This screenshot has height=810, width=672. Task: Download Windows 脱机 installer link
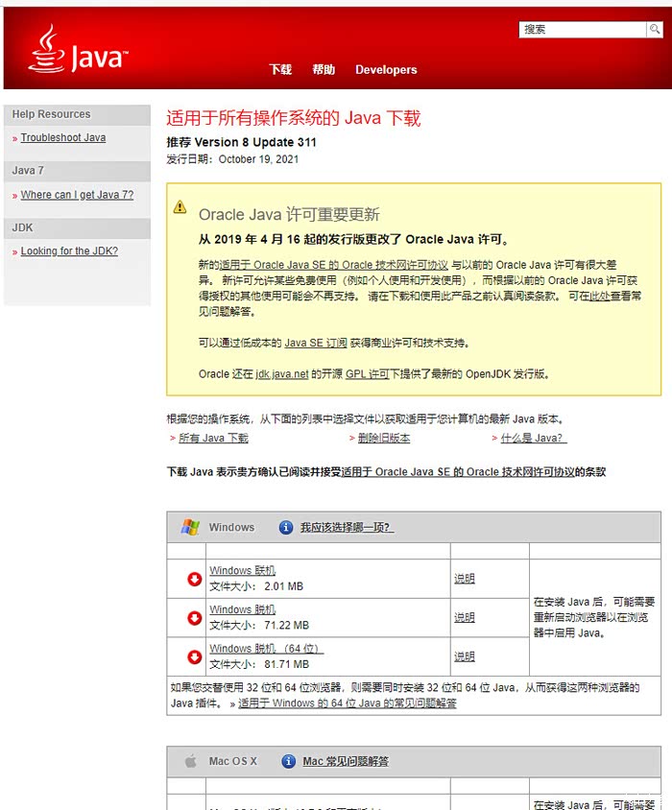pyautogui.click(x=243, y=609)
